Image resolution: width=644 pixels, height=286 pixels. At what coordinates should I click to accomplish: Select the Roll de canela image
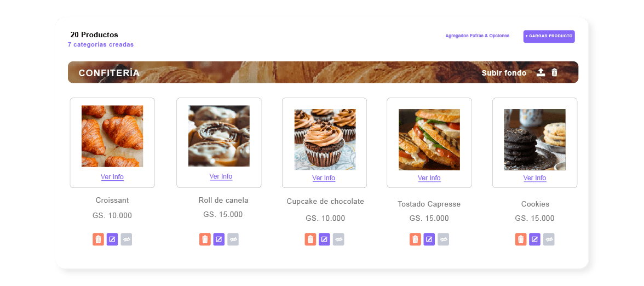[219, 136]
